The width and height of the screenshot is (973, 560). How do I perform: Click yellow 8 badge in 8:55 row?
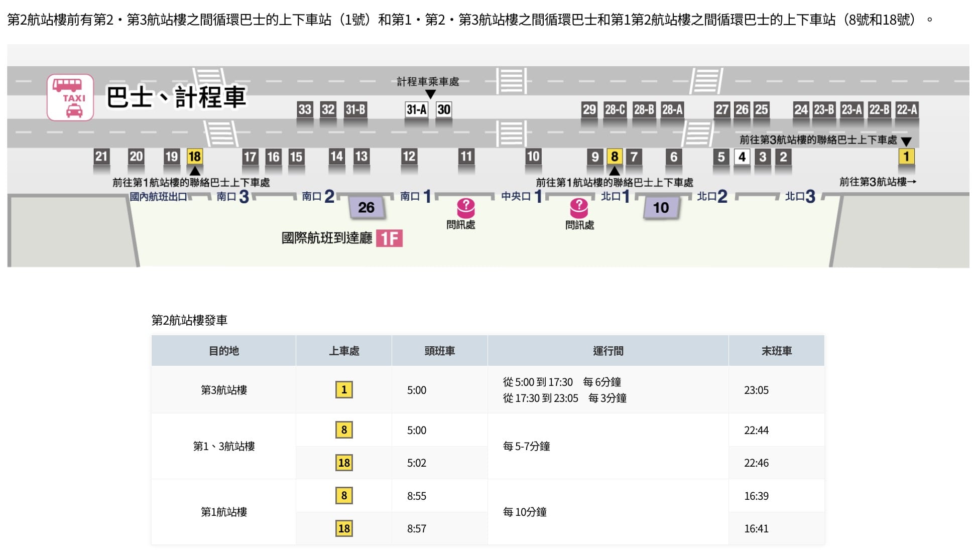[x=344, y=496]
